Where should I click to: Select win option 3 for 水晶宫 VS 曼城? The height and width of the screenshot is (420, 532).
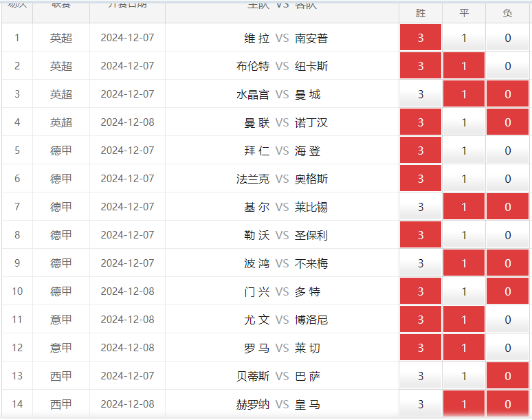point(421,93)
